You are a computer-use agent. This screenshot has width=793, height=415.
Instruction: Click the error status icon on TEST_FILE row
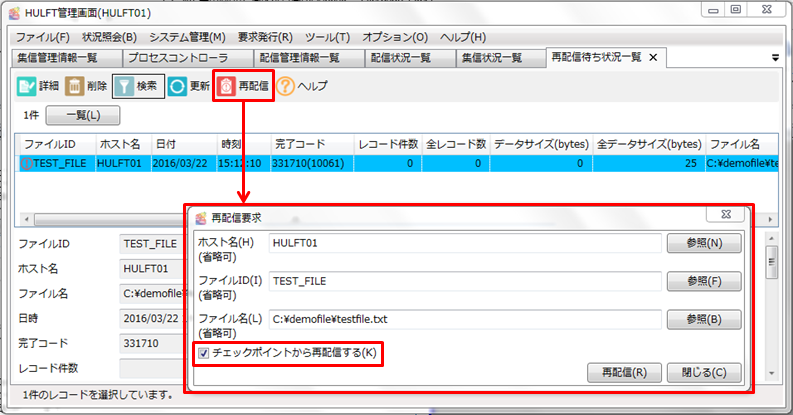pos(26,163)
